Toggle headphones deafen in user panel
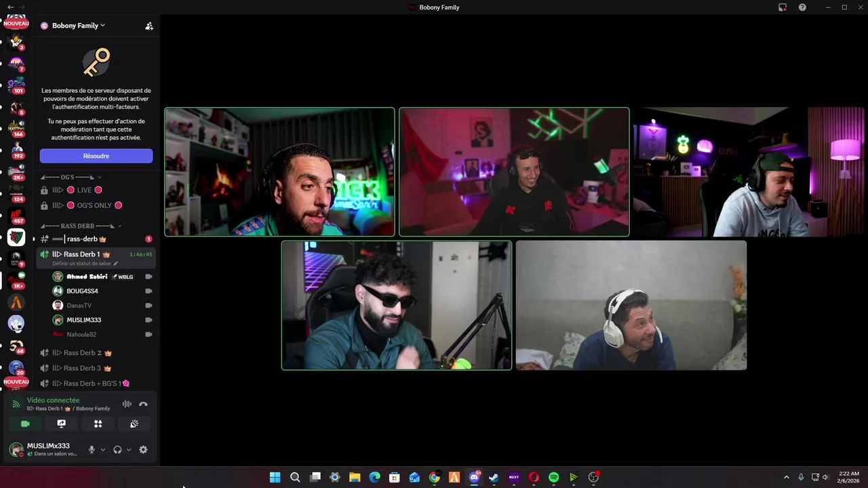Viewport: 868px width, 488px height. (117, 449)
